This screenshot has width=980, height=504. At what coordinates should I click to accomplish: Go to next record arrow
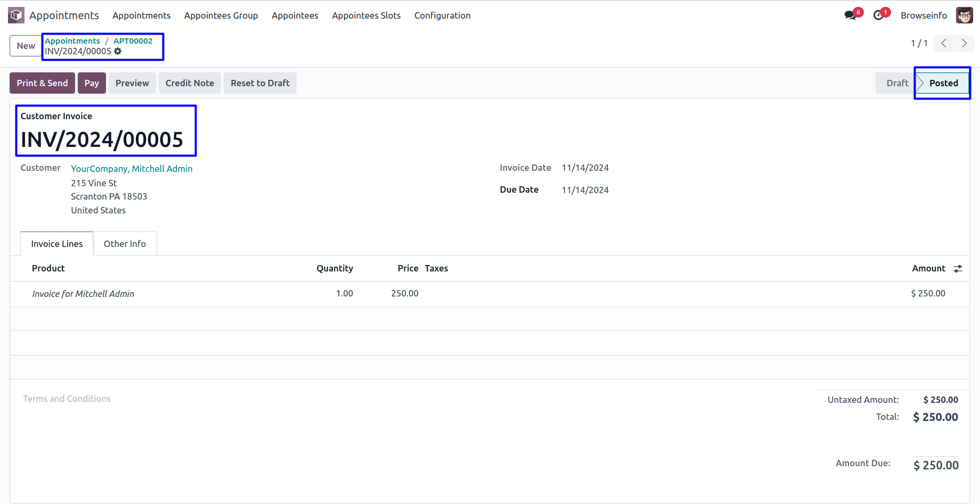click(x=964, y=44)
